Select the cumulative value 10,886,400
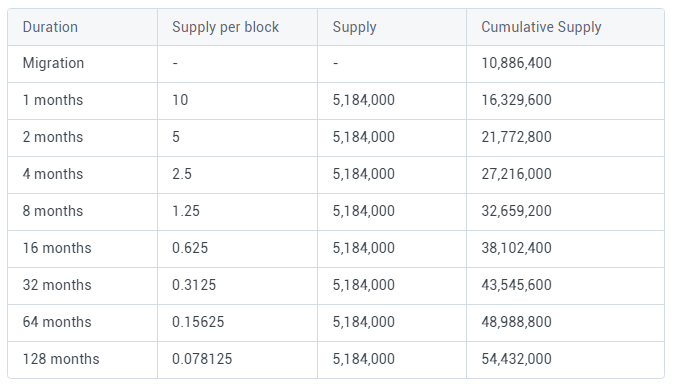This screenshot has height=390, width=674. (x=516, y=63)
